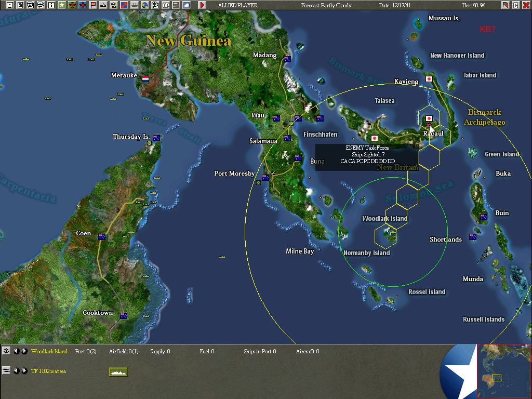The image size is (532, 399).
Task: Click the single yellow ship toolbar icon
Action: click(x=103, y=5)
